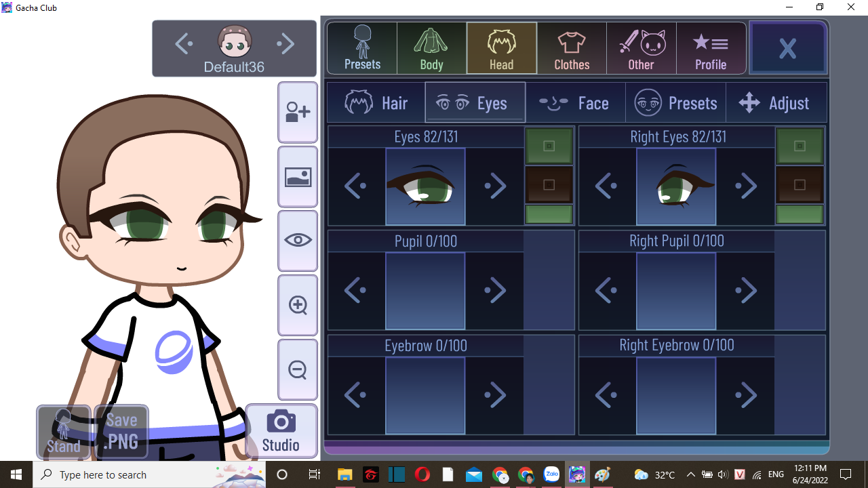This screenshot has width=868, height=488.
Task: Go to previous Right Eyebrow style
Action: click(607, 394)
